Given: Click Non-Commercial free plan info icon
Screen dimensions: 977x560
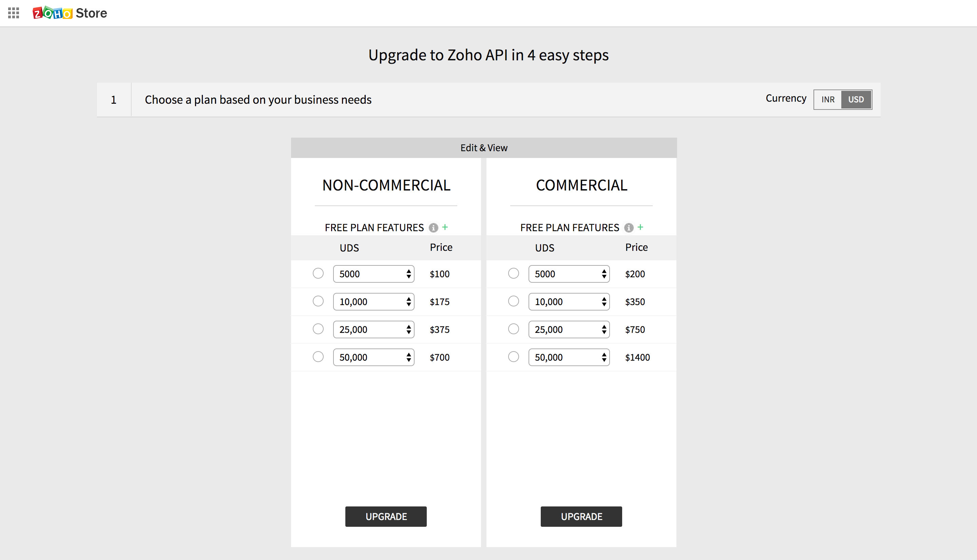Looking at the screenshot, I should point(433,228).
